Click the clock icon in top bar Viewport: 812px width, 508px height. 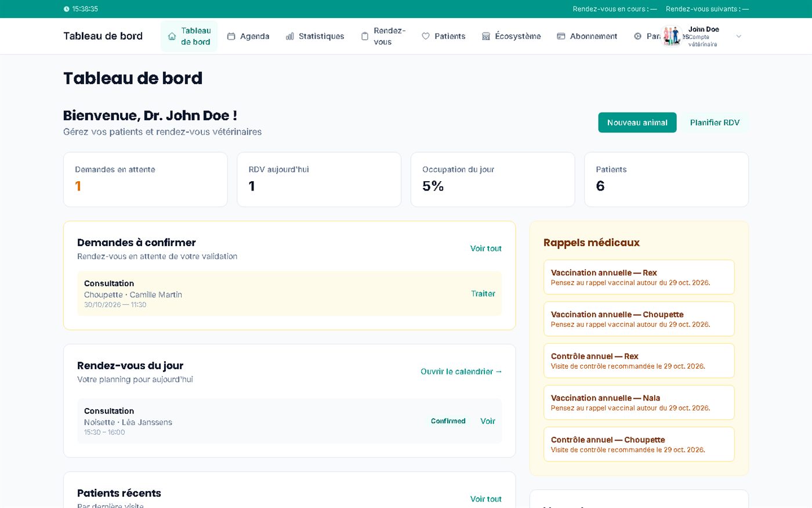tap(66, 9)
